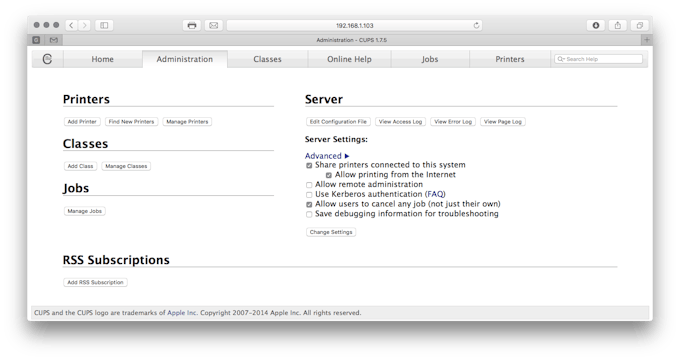Uncheck Allow printing from the Internet

pyautogui.click(x=329, y=175)
